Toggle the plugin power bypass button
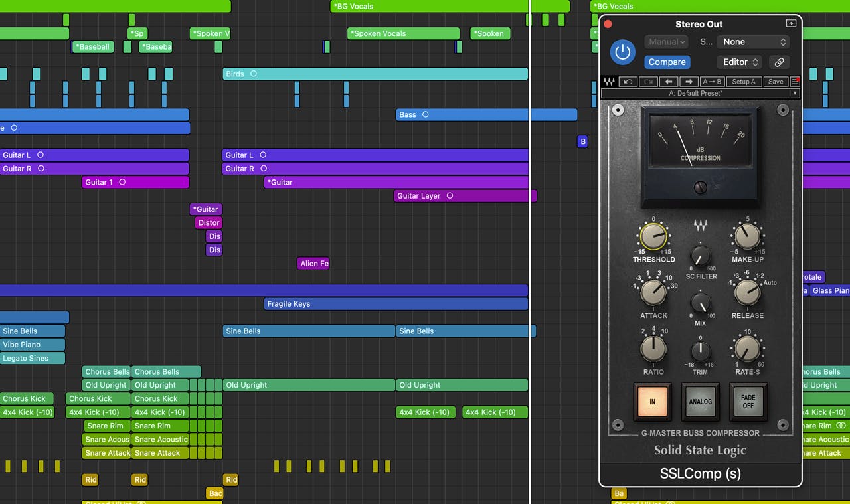This screenshot has height=504, width=850. (622, 52)
